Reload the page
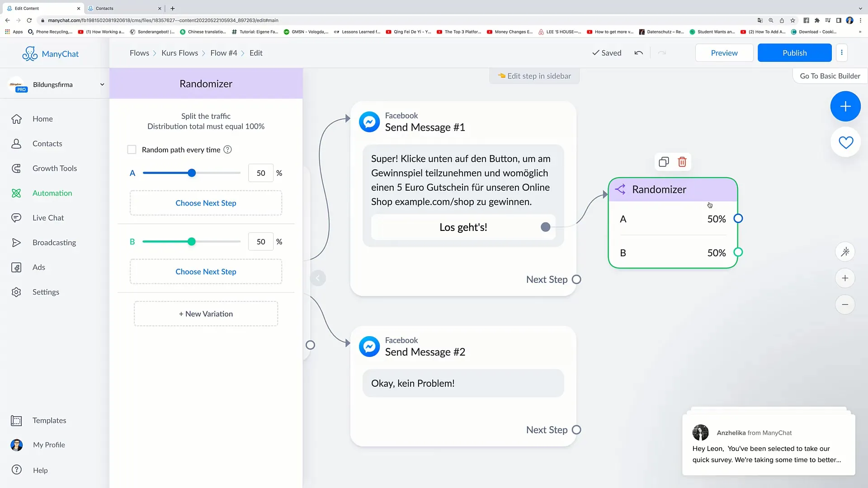Image resolution: width=868 pixels, height=488 pixels. click(x=29, y=20)
